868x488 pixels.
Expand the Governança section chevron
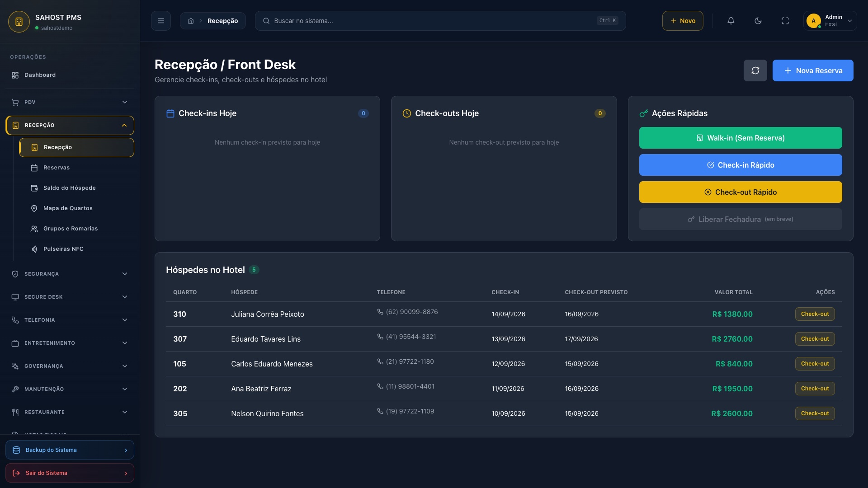click(x=125, y=366)
